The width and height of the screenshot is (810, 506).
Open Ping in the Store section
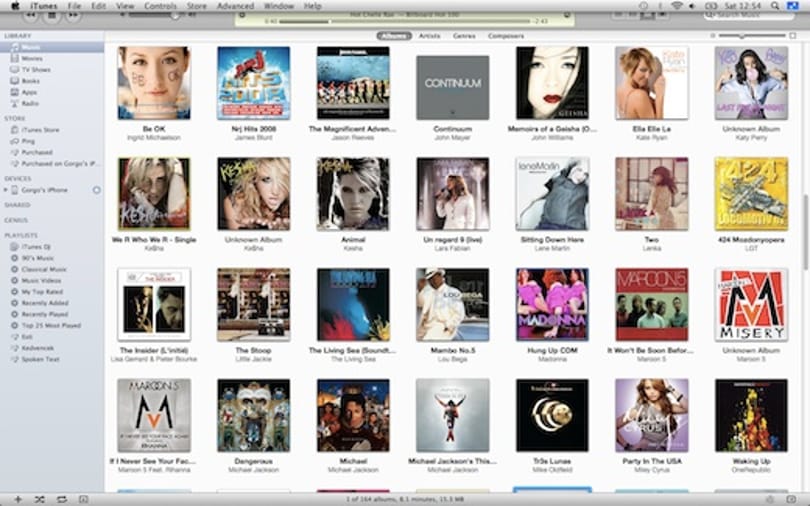click(52, 141)
